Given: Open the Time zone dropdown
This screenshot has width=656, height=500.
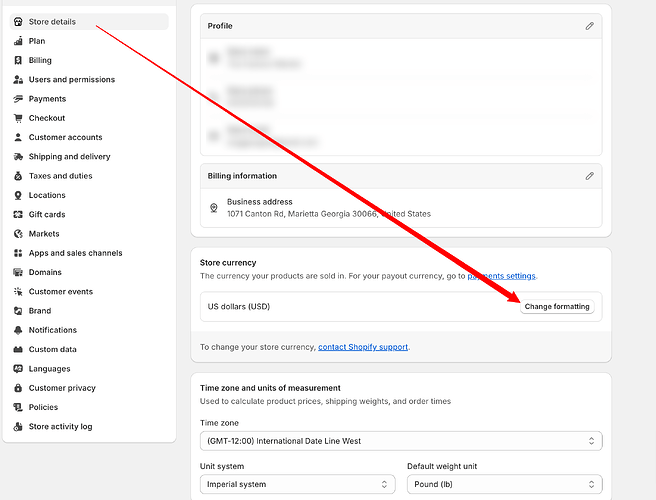Looking at the screenshot, I should coord(400,441).
